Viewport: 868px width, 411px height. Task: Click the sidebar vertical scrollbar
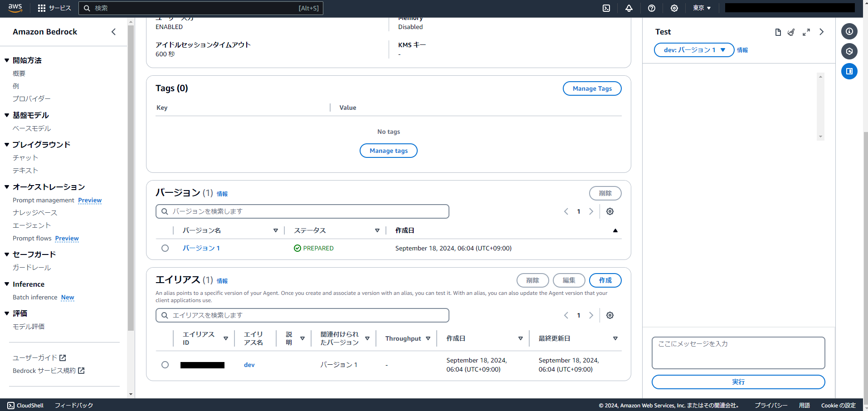click(x=131, y=178)
